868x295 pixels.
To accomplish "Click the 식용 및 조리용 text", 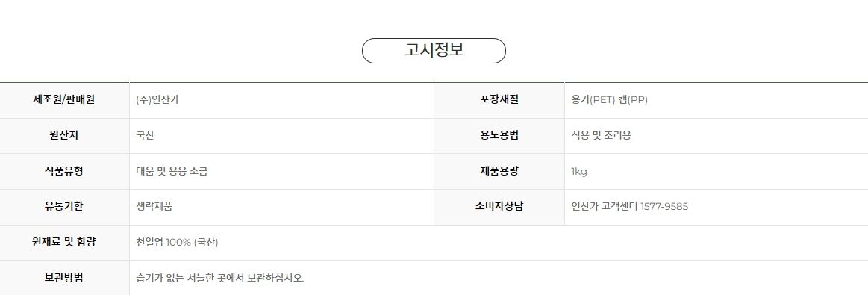I will (601, 136).
